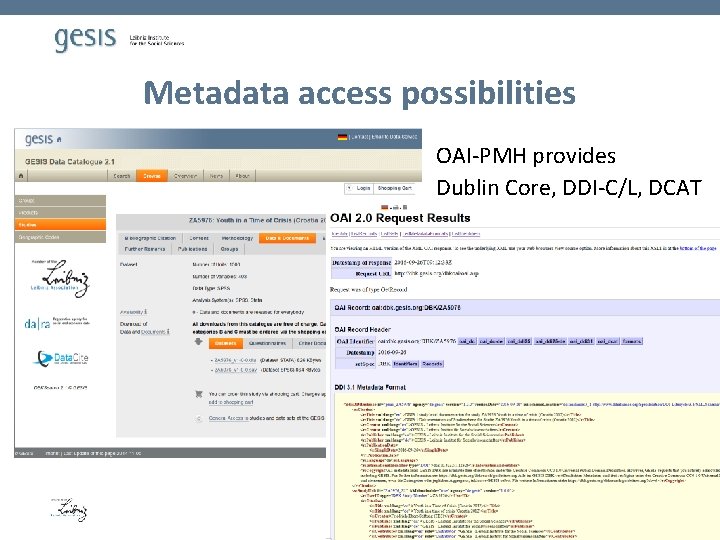Click the home icon in catalogue navigation bar

click(x=21, y=176)
